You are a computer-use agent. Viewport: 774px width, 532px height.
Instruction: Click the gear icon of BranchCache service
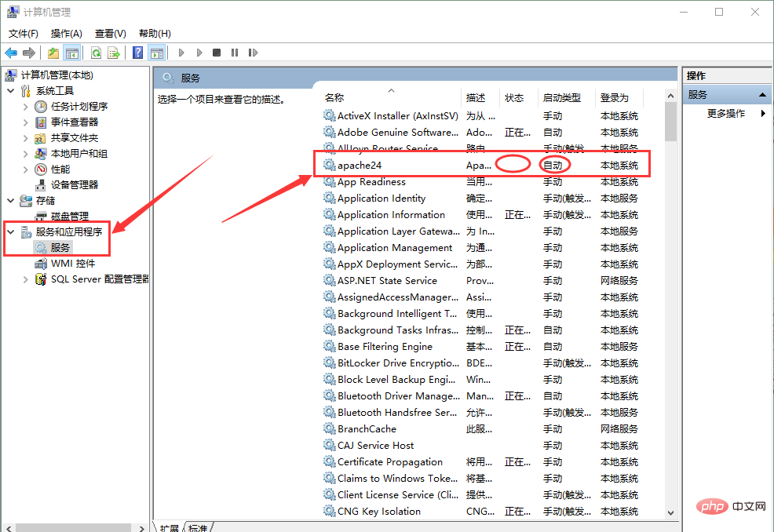pyautogui.click(x=329, y=428)
